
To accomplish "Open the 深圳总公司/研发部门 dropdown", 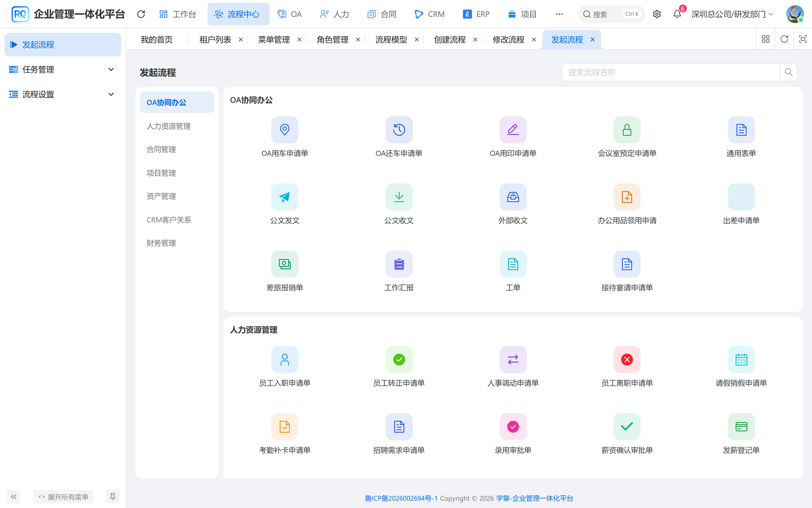I will 732,14.
